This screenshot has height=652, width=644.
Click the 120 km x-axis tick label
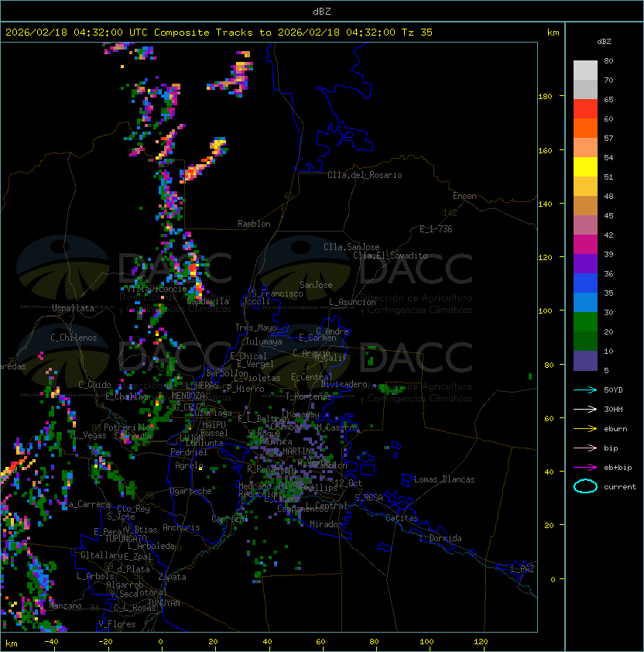tap(481, 642)
